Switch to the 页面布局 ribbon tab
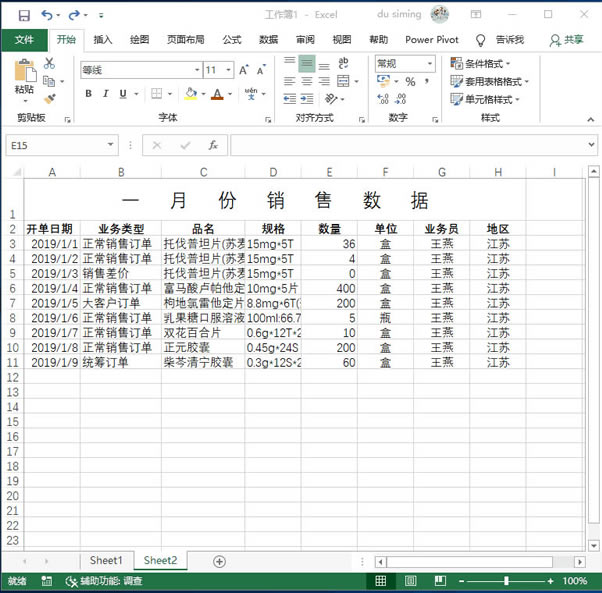Screen dimensions: 602x593 click(x=186, y=40)
